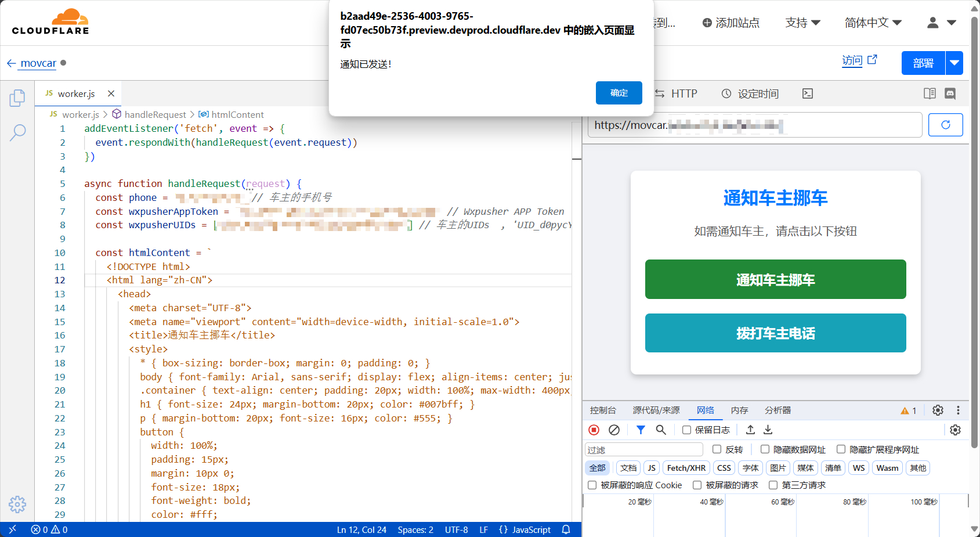Screen dimensions: 980x537
Task: Open the Search icon in editor sidebar
Action: coord(17,133)
